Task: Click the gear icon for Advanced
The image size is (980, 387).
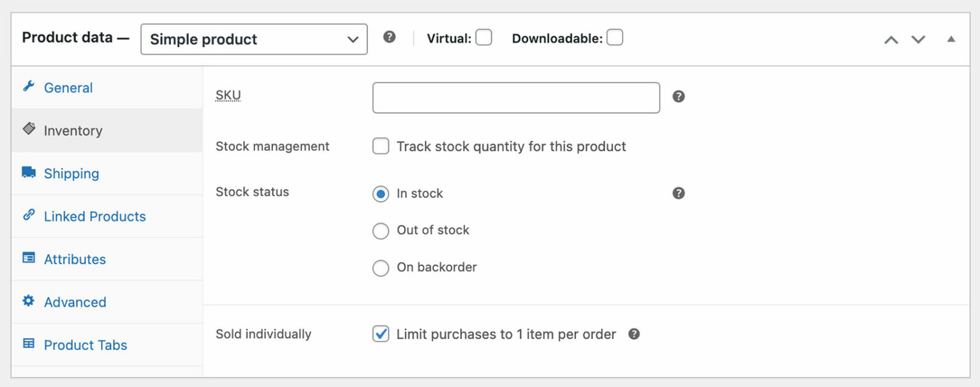Action: click(x=29, y=301)
